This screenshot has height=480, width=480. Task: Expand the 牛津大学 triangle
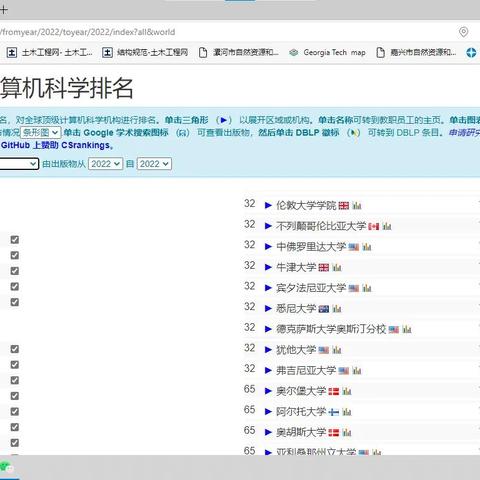click(268, 267)
